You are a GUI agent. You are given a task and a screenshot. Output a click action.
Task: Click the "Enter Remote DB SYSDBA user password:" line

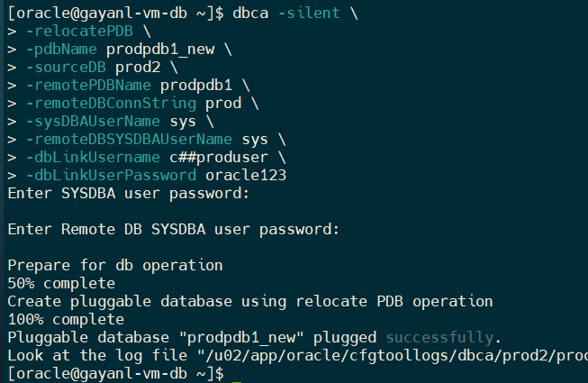click(173, 229)
